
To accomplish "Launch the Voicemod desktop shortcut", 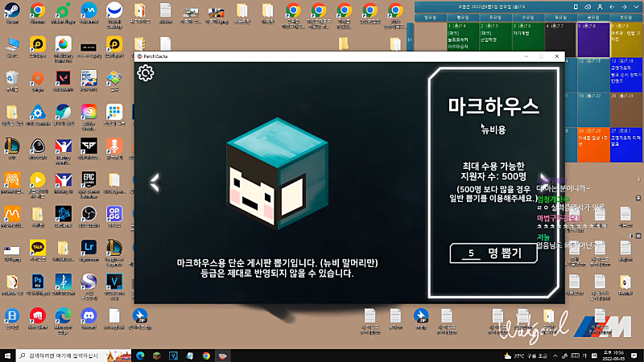I will (89, 13).
